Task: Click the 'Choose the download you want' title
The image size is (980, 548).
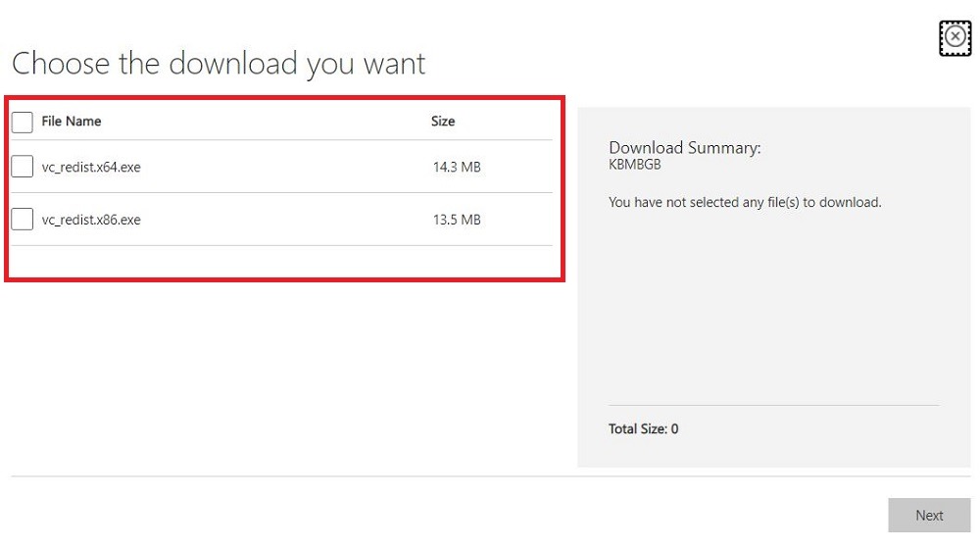Action: click(219, 64)
